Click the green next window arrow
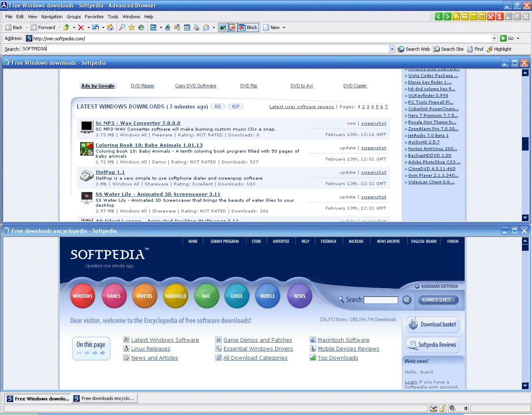532x415 pixels. click(x=447, y=17)
